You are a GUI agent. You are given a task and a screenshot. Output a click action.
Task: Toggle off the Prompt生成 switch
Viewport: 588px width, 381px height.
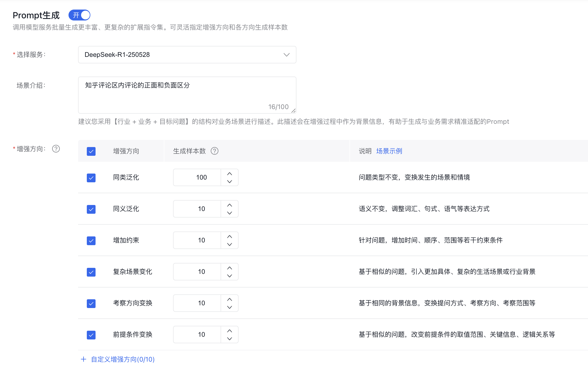click(79, 15)
